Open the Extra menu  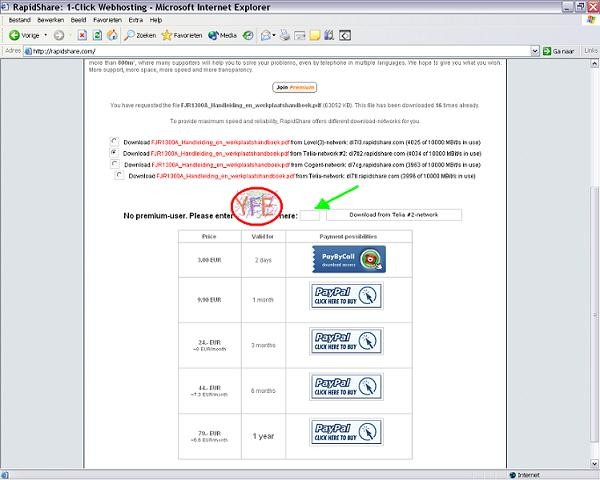tap(136, 20)
